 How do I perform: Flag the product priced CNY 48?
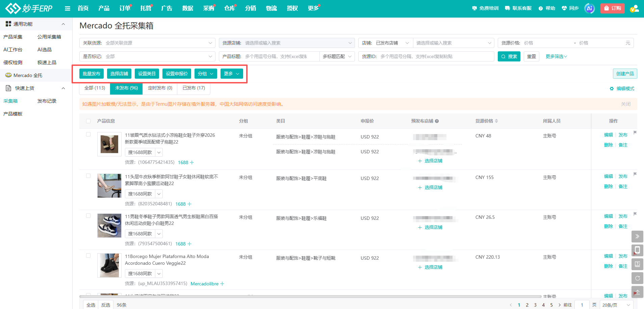click(x=635, y=132)
